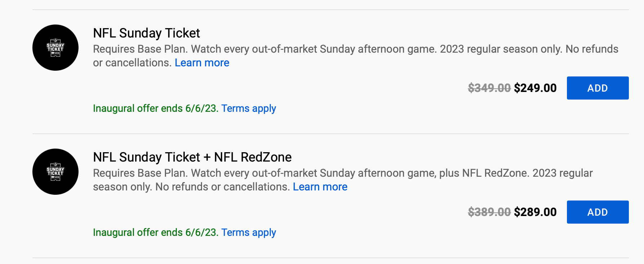Screen dimensions: 644x264
Task: Open Learn more for NFL Sunday Ticket
Action: point(202,63)
